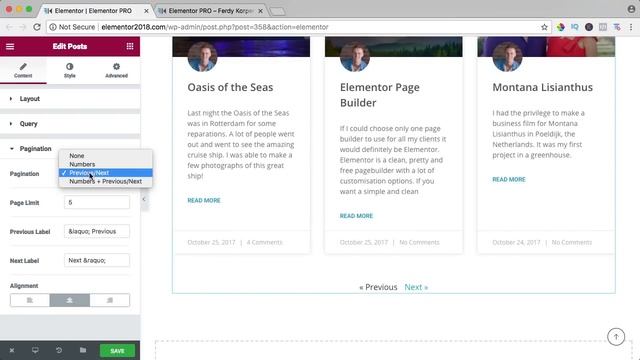
Task: Open the Elementor hamburger menu
Action: [x=10, y=47]
